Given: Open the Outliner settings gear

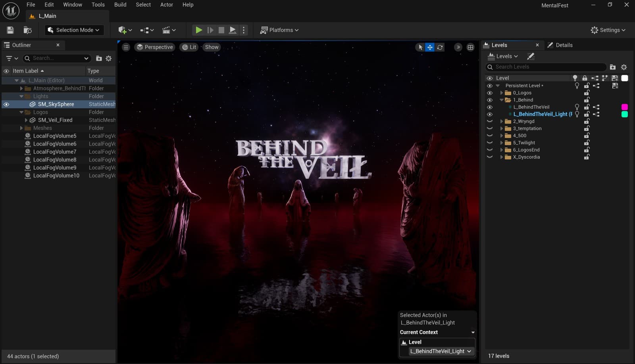Looking at the screenshot, I should tap(108, 58).
